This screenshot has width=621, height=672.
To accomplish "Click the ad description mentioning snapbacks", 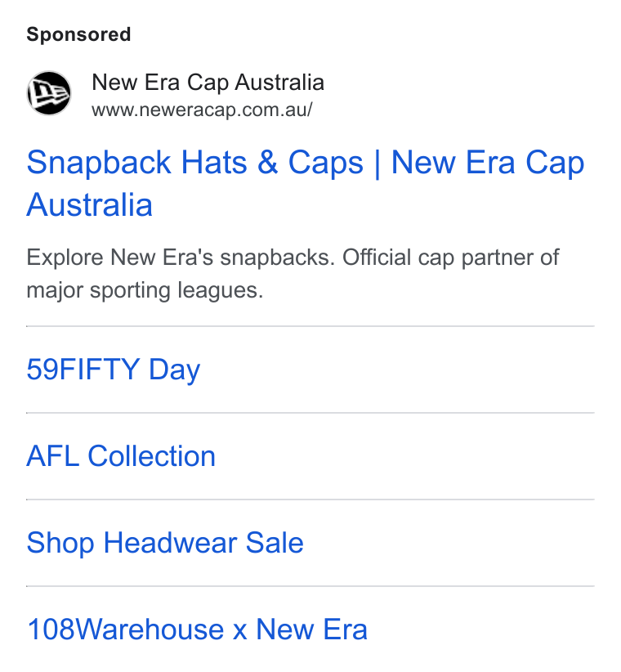I will click(x=293, y=274).
